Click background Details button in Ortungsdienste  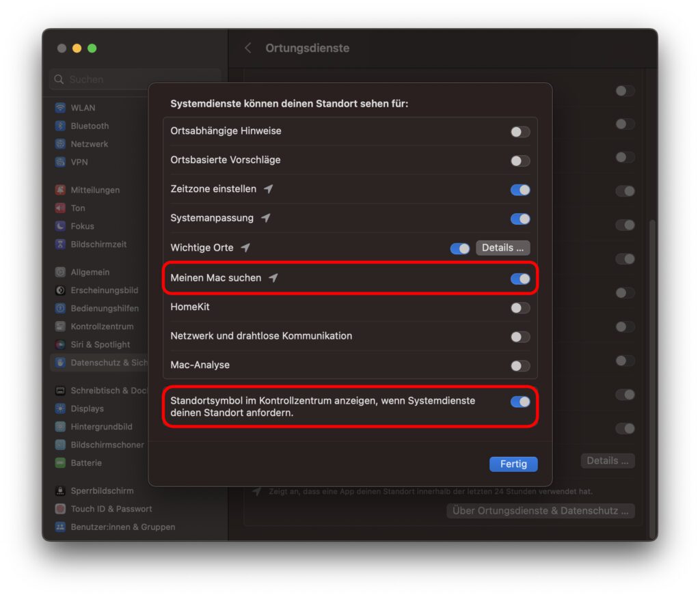(x=608, y=460)
